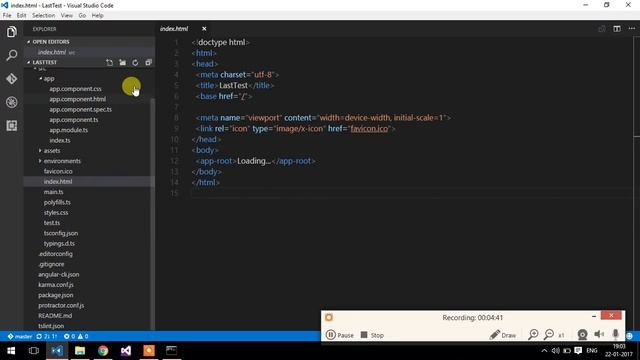This screenshot has height=360, width=640.
Task: Pause the screen recording
Action: [340, 335]
